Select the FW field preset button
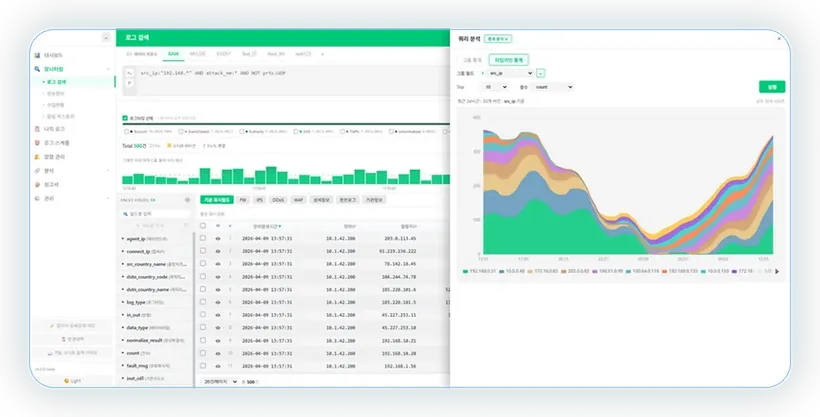The height and width of the screenshot is (417, 820). pyautogui.click(x=243, y=200)
